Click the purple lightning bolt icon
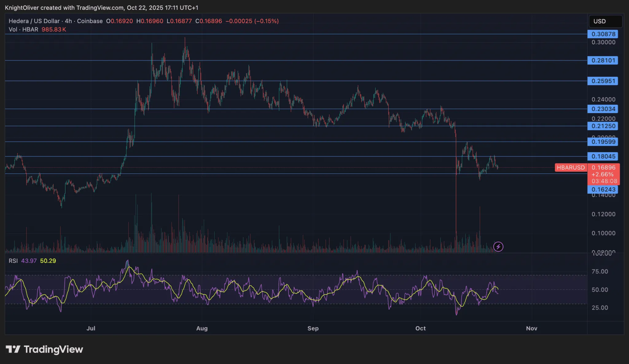 point(498,246)
